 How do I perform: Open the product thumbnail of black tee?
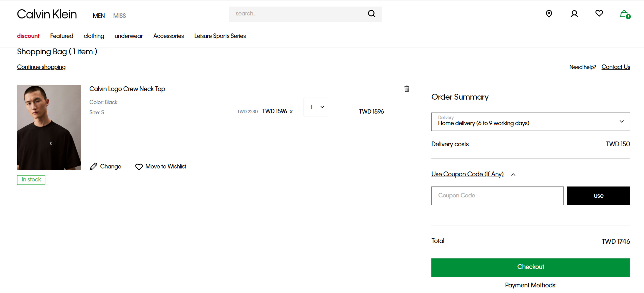49,128
